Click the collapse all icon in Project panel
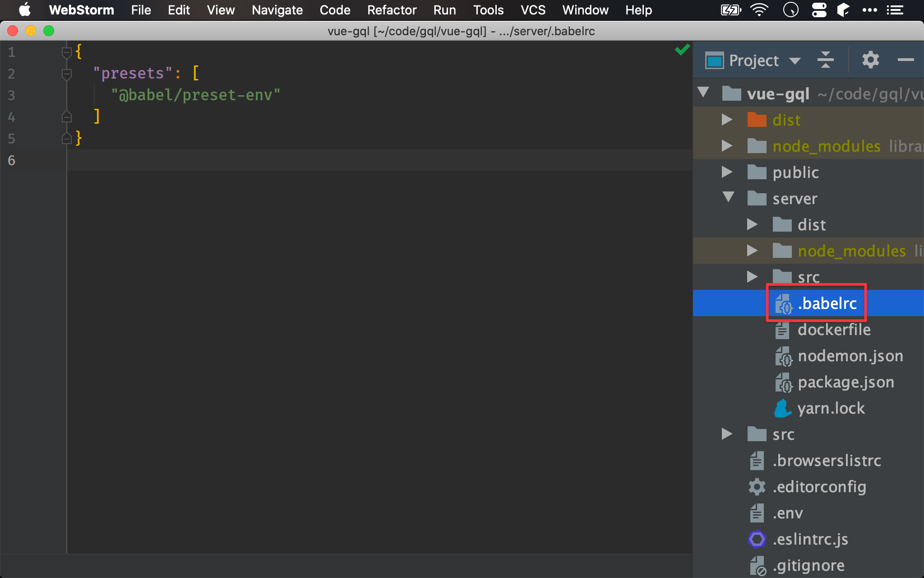Viewport: 924px width, 578px height. pos(825,60)
